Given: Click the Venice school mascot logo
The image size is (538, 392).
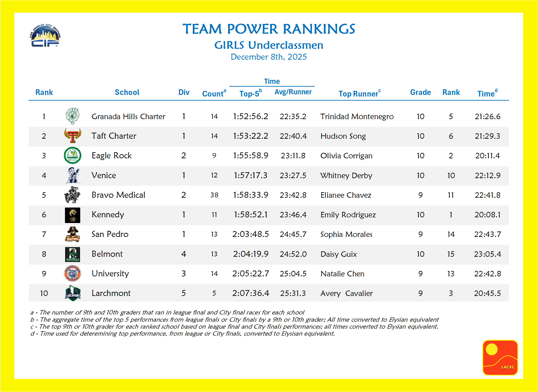Looking at the screenshot, I should 73,175.
